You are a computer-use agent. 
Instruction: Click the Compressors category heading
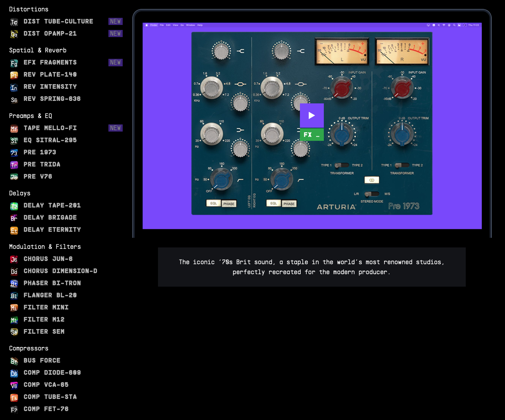[x=29, y=348]
